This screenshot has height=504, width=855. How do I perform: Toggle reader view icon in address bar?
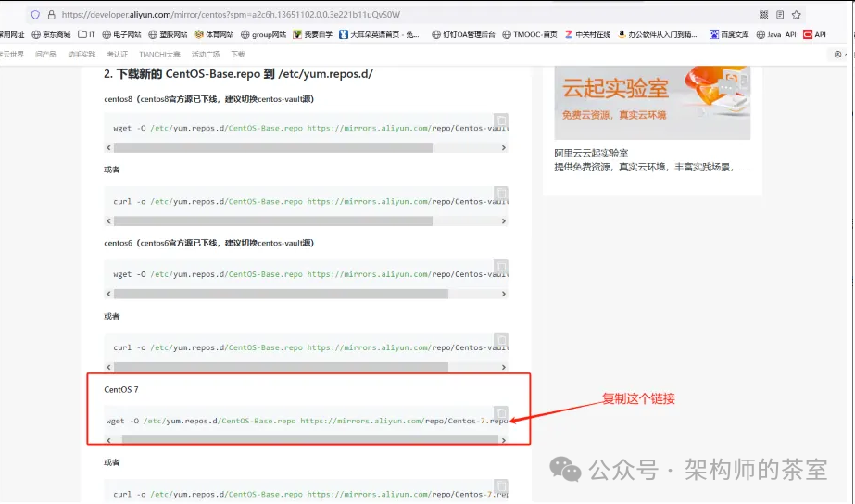(x=780, y=15)
